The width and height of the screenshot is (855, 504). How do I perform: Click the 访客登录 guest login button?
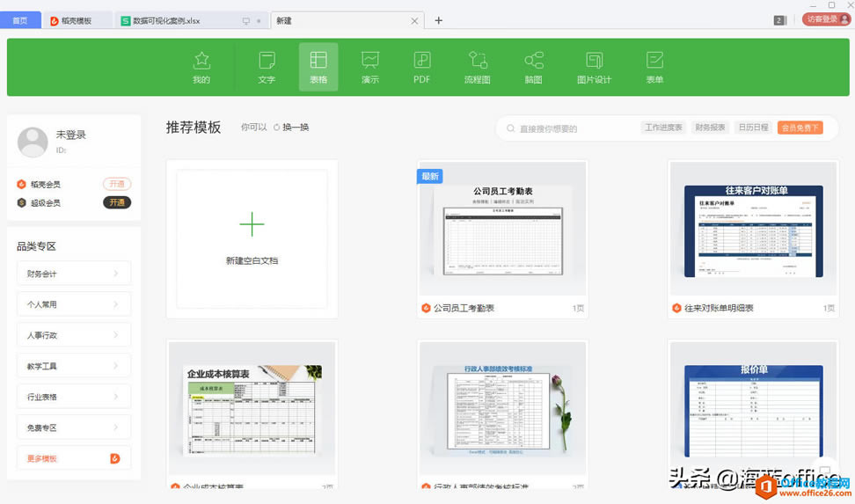tap(826, 19)
